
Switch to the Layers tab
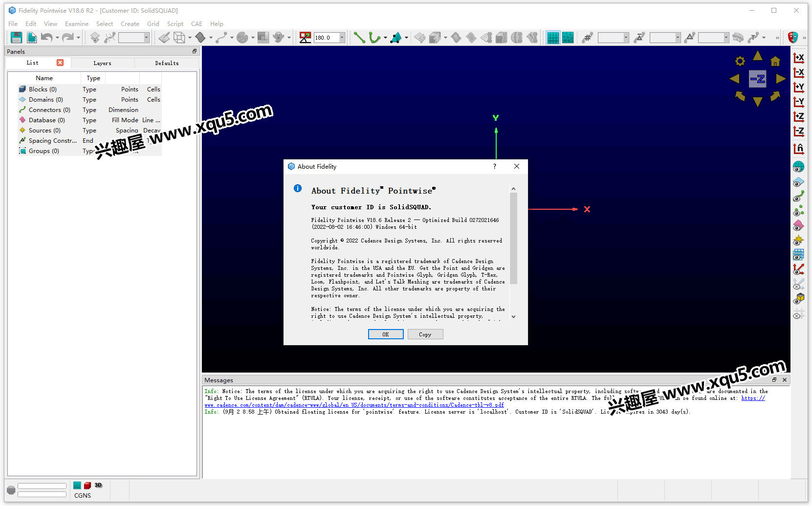click(x=102, y=63)
